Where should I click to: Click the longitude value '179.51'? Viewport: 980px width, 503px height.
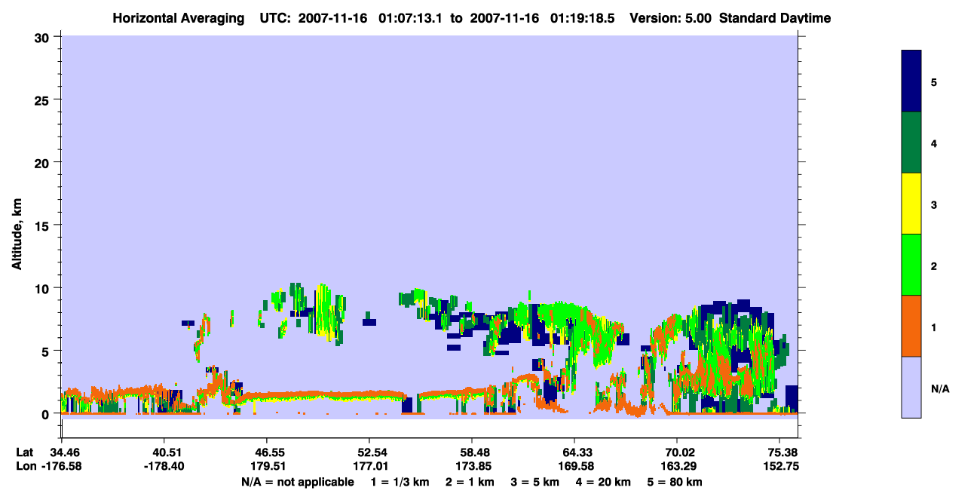266,467
